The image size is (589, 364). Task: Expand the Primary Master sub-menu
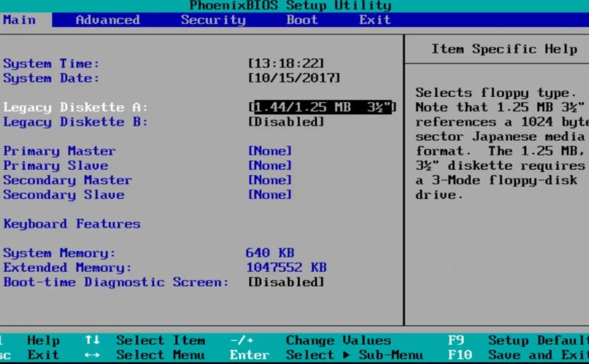(59, 151)
